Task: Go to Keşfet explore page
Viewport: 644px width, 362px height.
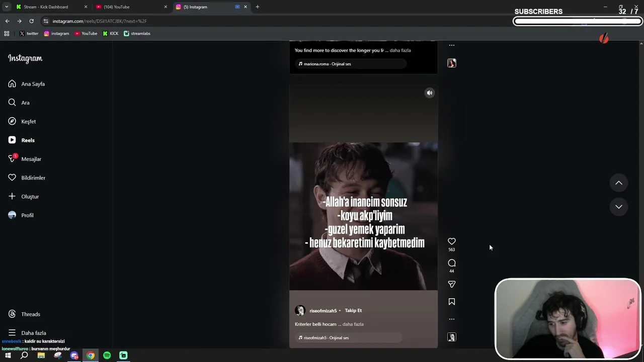Action: pos(22,121)
